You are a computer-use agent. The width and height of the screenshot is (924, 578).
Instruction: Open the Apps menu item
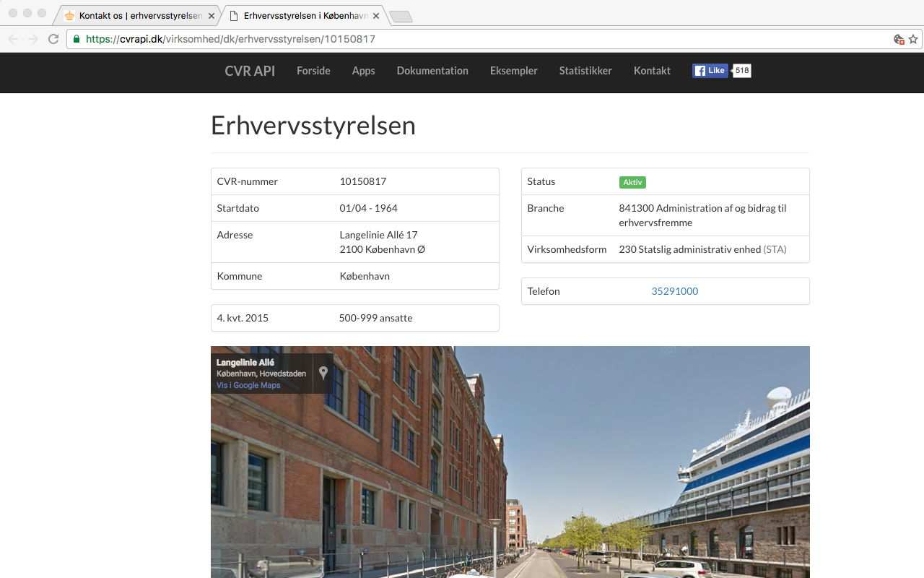[x=363, y=71]
